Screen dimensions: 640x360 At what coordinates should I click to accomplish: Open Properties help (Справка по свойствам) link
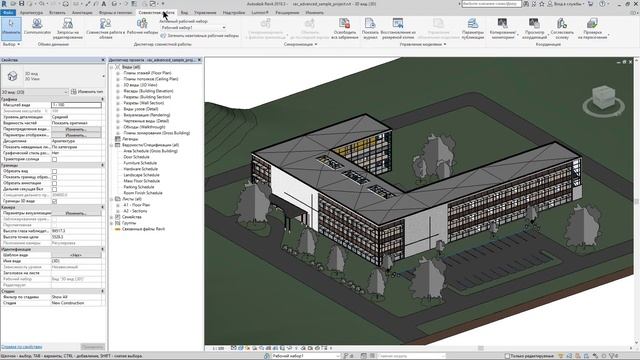click(x=22, y=347)
